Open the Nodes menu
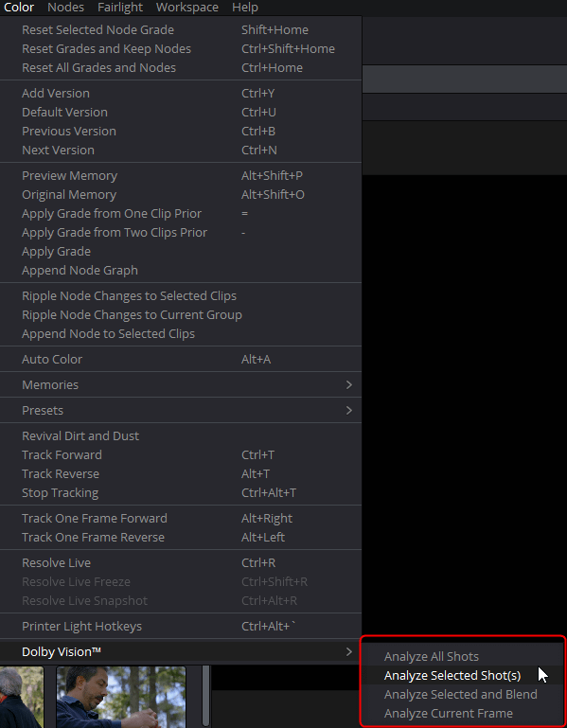This screenshot has height=728, width=567. click(66, 8)
